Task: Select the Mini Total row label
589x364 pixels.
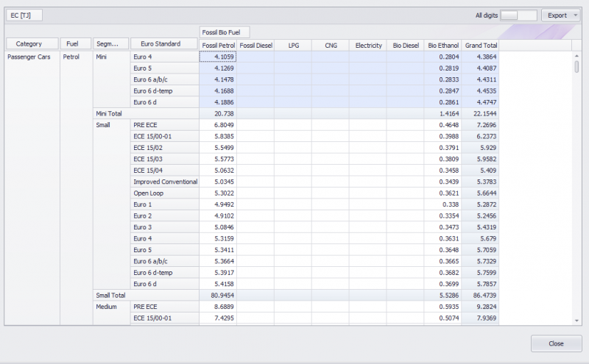Action: coord(146,114)
